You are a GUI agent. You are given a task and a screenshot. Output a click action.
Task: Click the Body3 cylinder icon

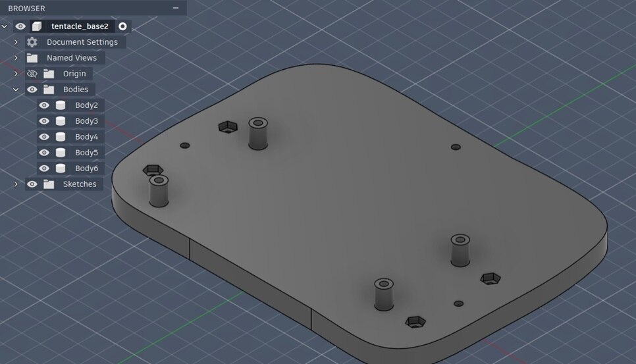61,121
